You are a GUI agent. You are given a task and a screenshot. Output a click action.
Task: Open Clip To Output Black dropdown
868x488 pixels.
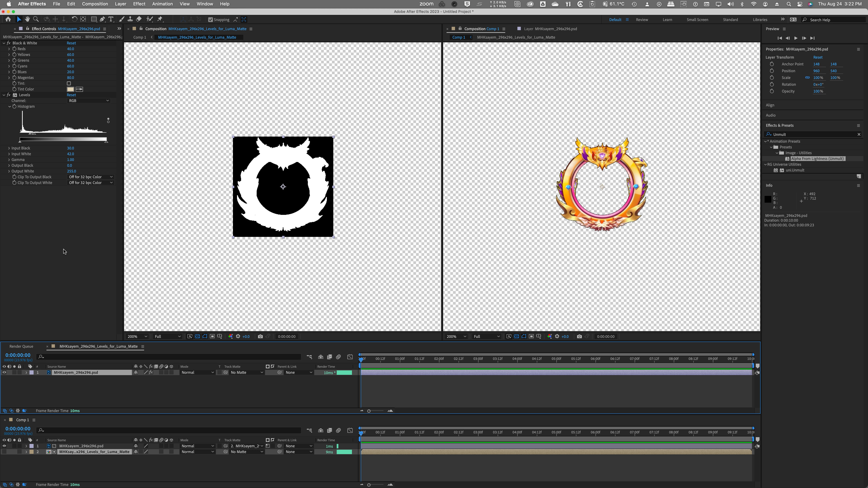[90, 177]
